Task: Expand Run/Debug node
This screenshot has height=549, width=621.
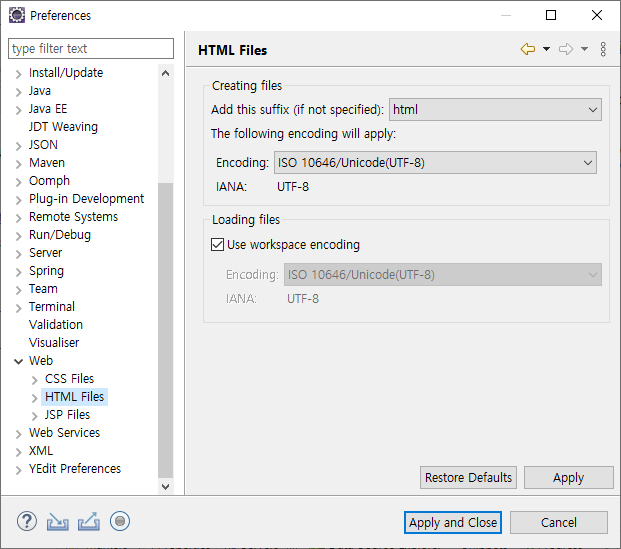Action: coord(18,236)
